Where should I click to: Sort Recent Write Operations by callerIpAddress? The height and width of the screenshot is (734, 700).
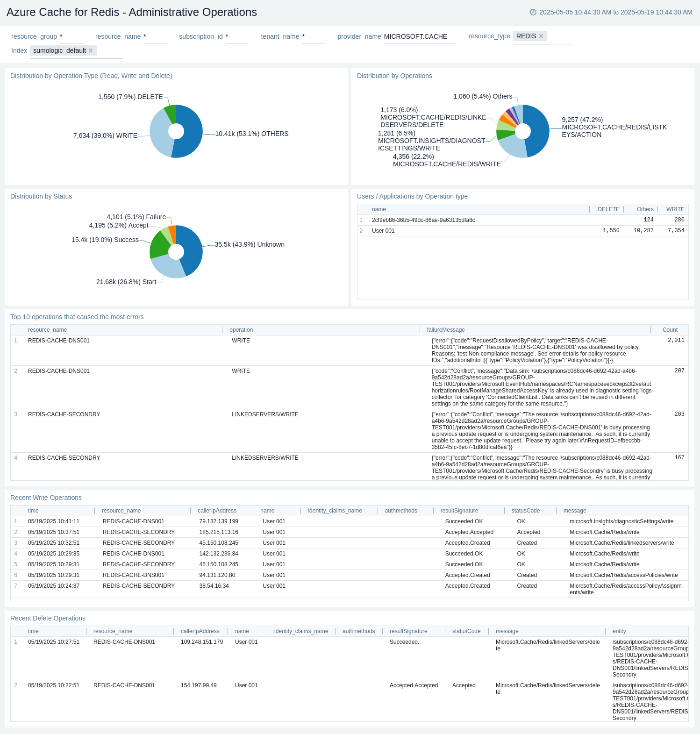[x=217, y=511]
